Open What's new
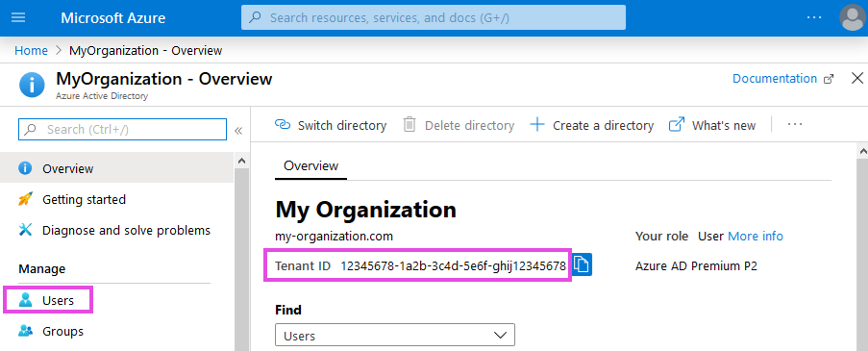Image resolution: width=868 pixels, height=351 pixels. tap(712, 125)
